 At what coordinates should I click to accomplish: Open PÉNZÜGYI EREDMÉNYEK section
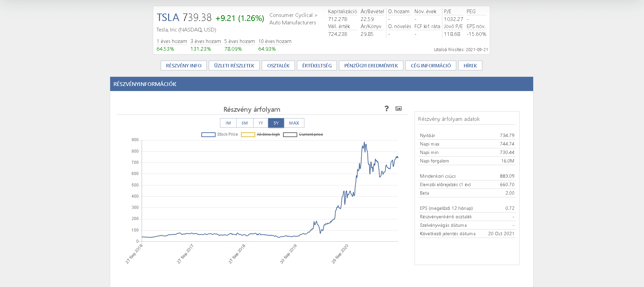point(371,66)
